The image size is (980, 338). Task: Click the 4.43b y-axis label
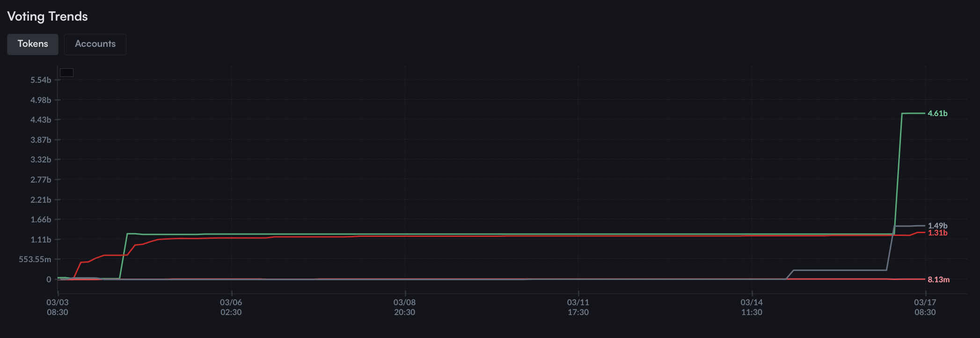(41, 120)
